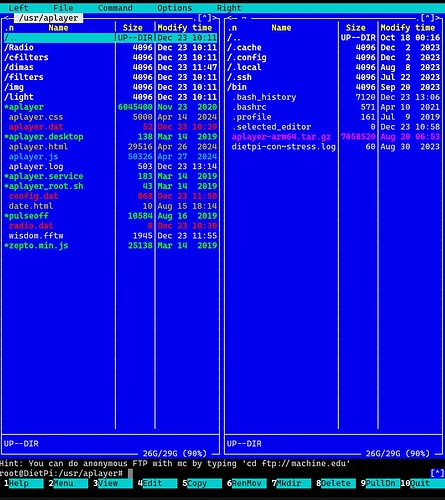Open the Right menu
The image size is (445, 500).
(229, 8)
